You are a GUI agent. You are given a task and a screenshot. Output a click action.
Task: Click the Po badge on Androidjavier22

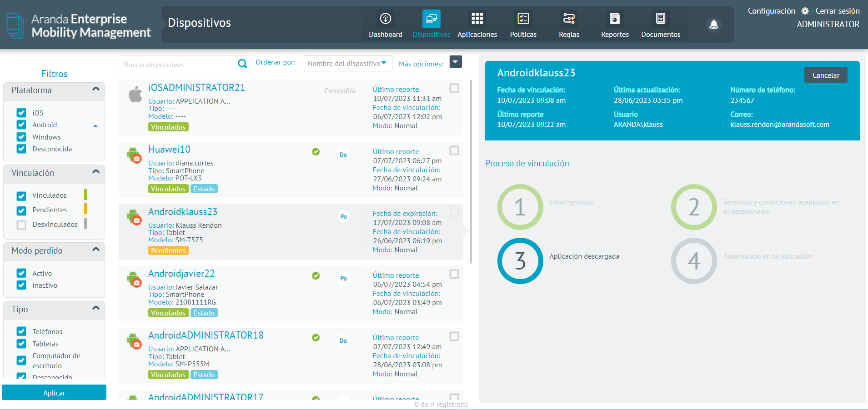343,279
